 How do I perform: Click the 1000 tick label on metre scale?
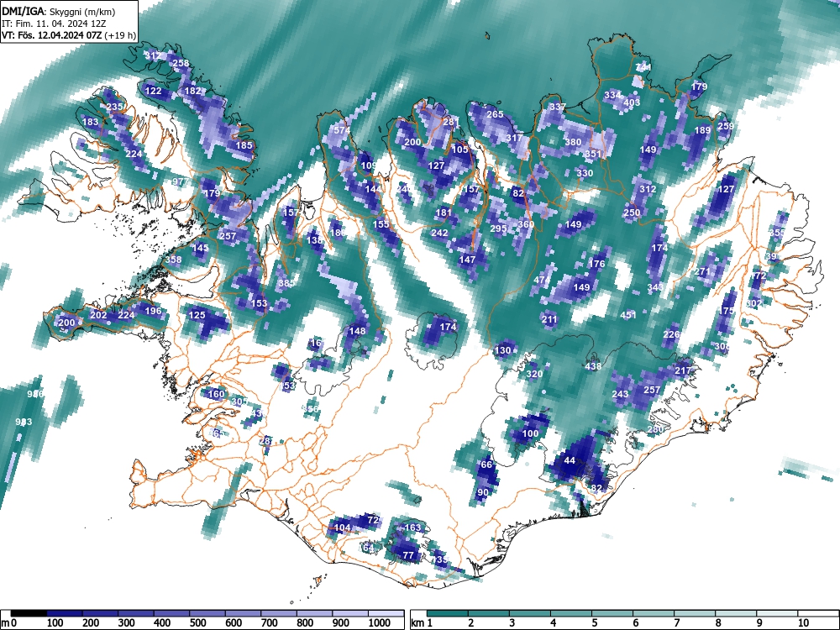[380, 623]
